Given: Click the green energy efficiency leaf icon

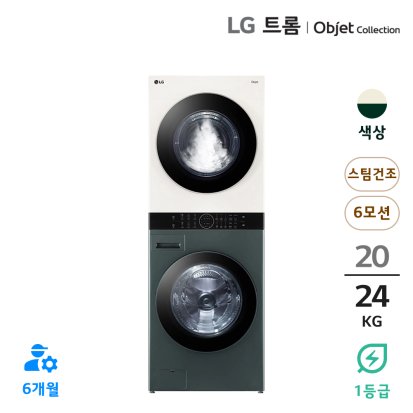Looking at the screenshot, I should [372, 358].
